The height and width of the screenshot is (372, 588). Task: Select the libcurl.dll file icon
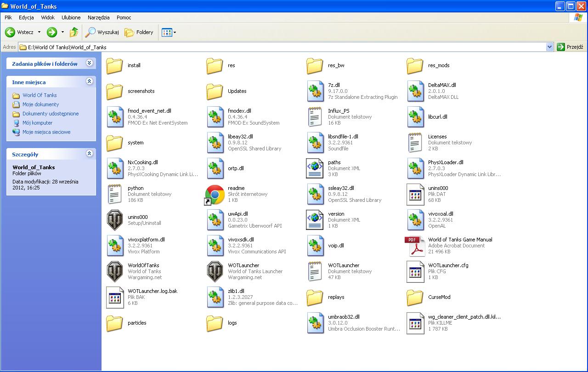point(415,117)
